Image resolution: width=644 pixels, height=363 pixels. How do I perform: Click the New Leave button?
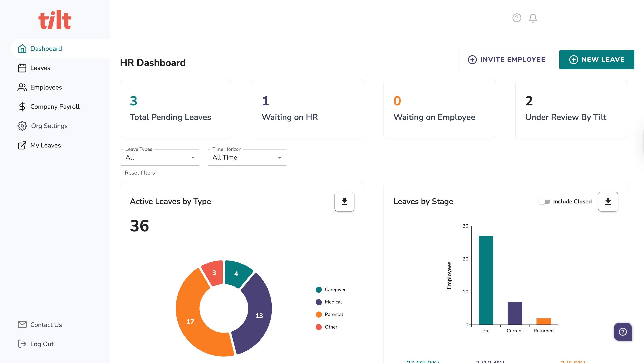click(597, 60)
